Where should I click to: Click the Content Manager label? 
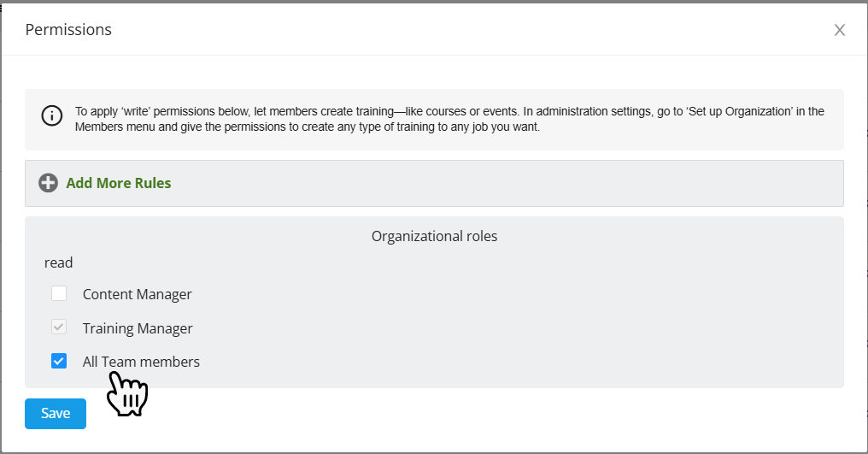click(x=137, y=294)
